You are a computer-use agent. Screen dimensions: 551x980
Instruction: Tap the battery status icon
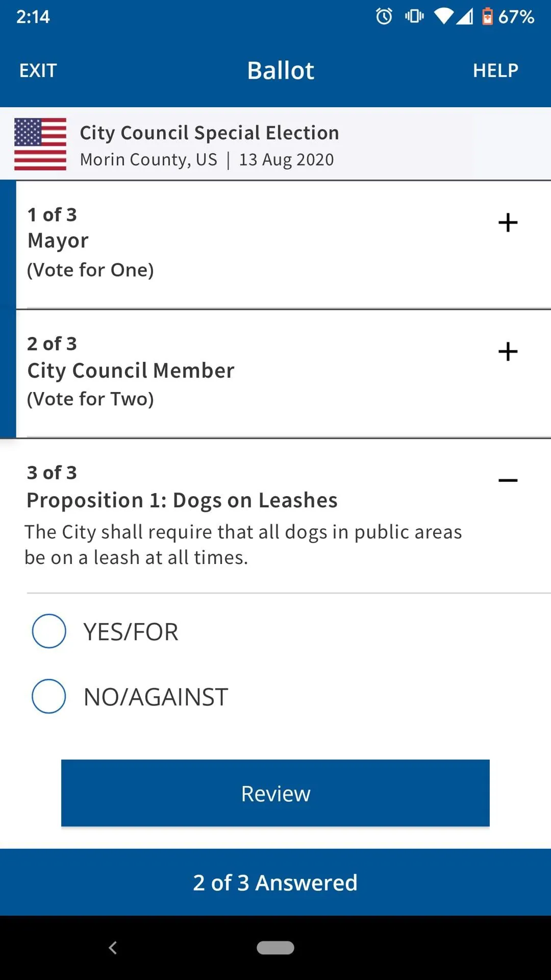(x=488, y=16)
